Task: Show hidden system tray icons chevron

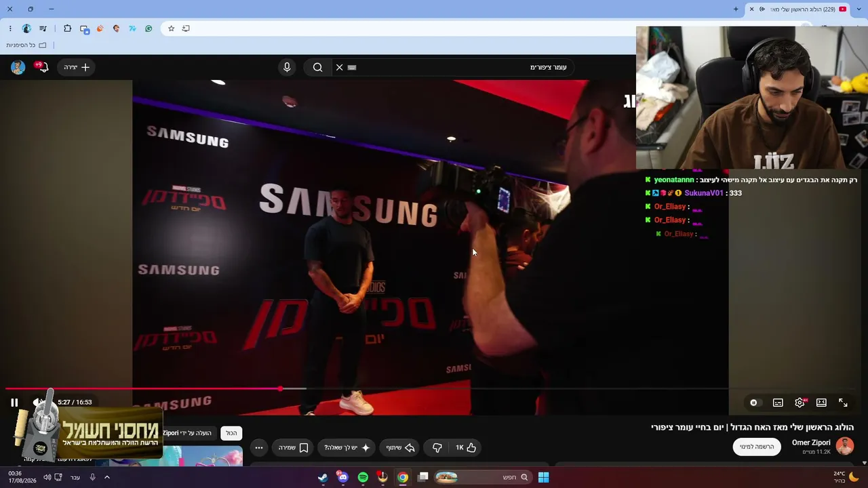Action: point(106,477)
